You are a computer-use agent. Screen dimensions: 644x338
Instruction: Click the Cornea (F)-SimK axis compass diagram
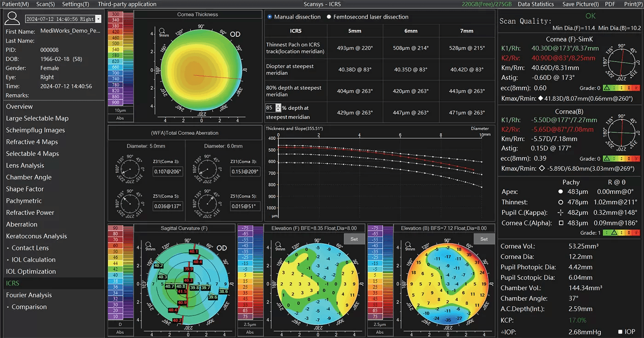point(621,63)
